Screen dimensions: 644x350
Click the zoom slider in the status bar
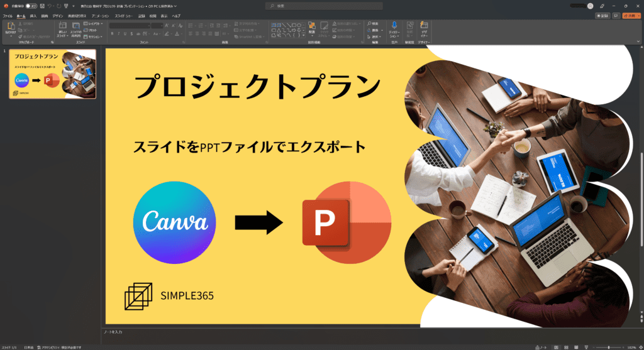tap(609, 347)
